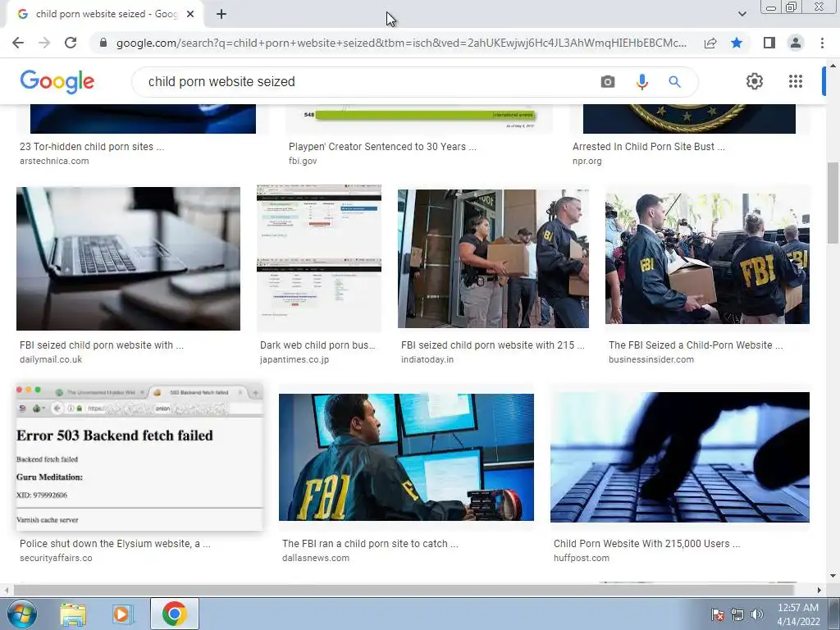
Task: Go back with the browser back arrow
Action: [x=18, y=43]
